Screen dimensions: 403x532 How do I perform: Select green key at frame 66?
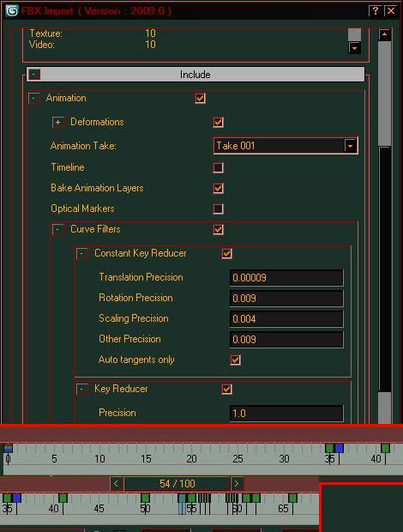292,498
